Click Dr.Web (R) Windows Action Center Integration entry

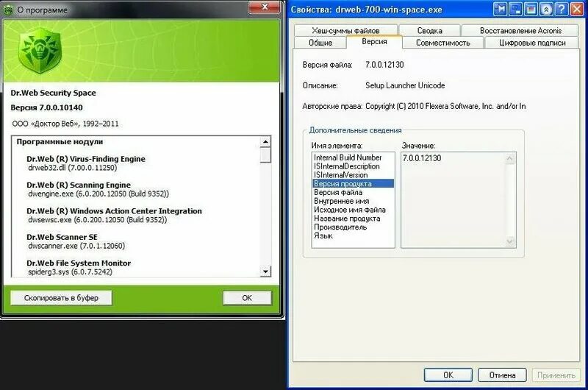coord(114,211)
